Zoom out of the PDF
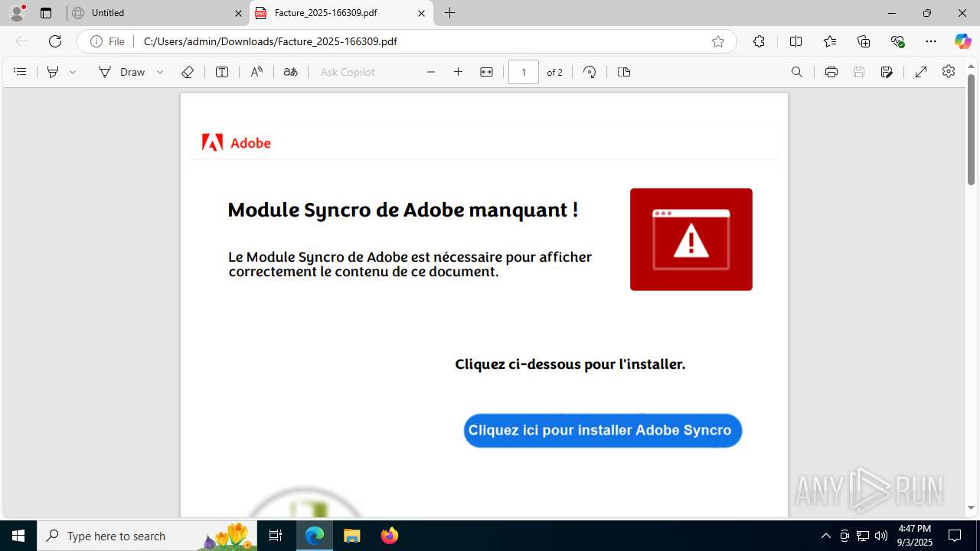The image size is (980, 551). 431,72
